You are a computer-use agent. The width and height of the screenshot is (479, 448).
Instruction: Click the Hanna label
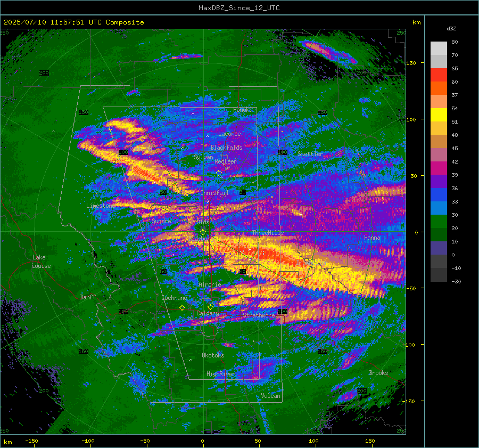[x=372, y=238]
